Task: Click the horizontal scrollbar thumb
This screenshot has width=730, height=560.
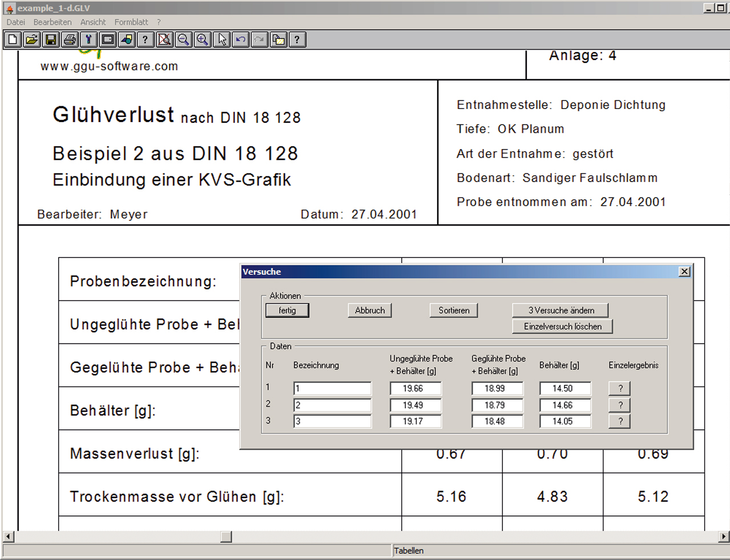Action: pos(227,537)
